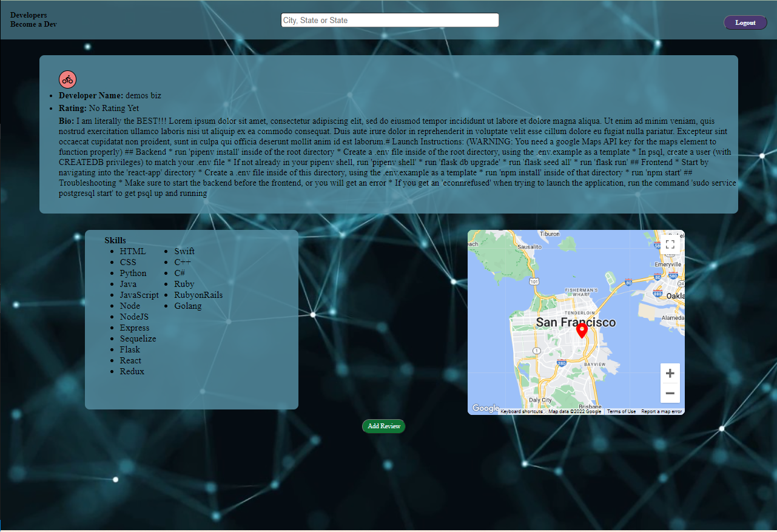Click the developer's bicycle avatar icon

point(67,79)
